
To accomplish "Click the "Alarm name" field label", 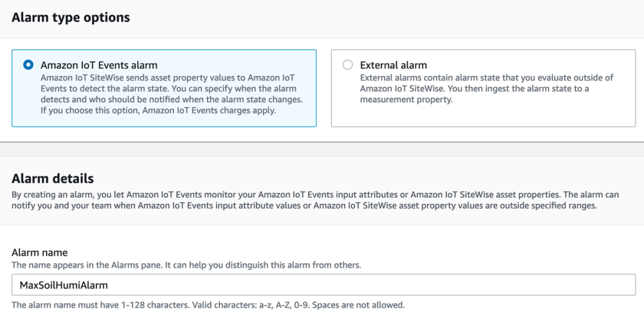I will tap(40, 253).
